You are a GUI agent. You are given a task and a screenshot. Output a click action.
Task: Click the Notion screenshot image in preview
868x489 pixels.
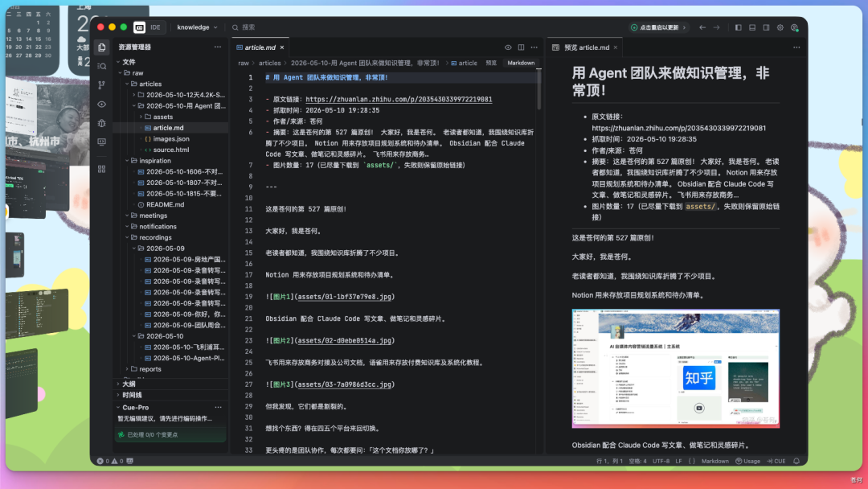click(x=675, y=368)
